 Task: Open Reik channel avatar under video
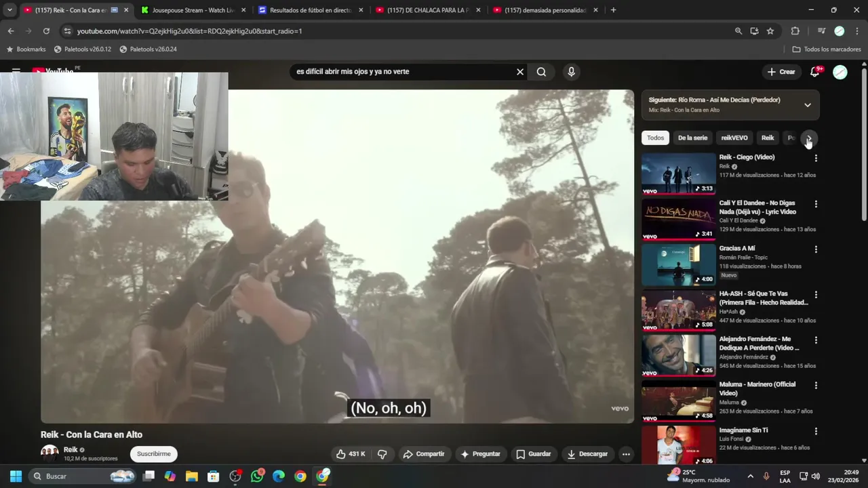tap(50, 453)
